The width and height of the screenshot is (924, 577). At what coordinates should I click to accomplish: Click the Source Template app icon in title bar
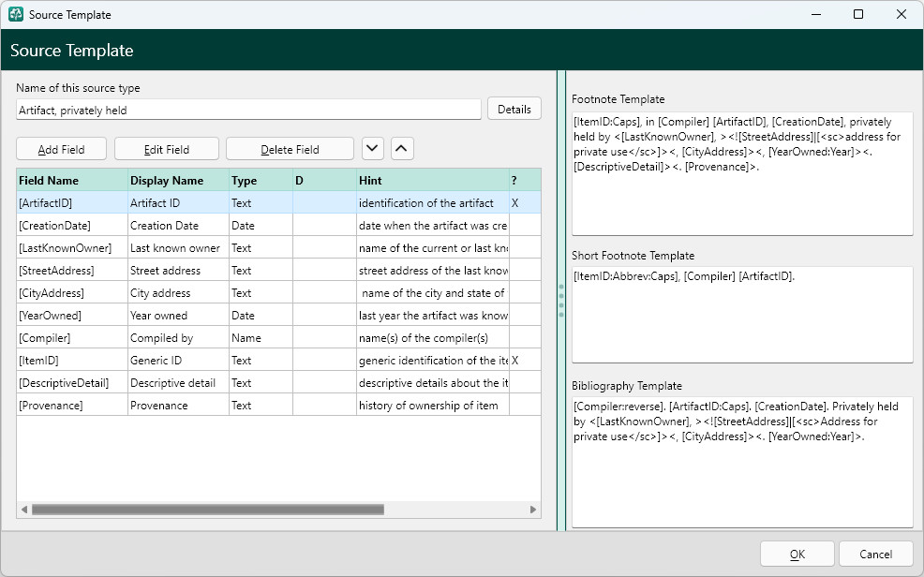pyautogui.click(x=16, y=14)
